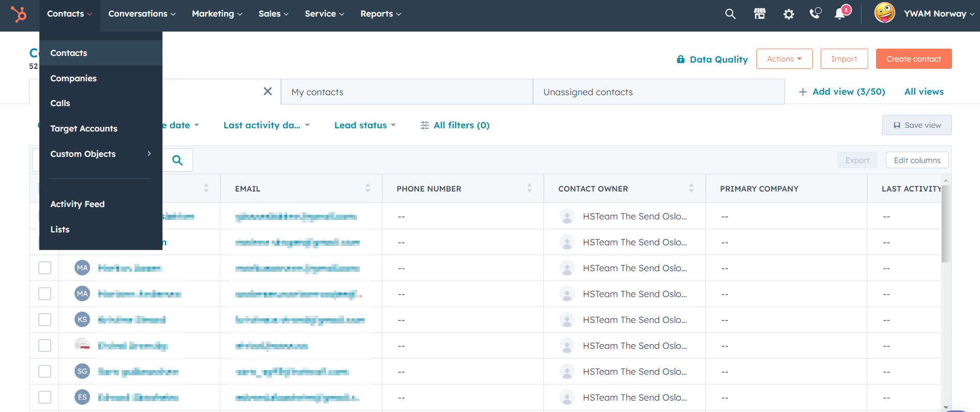Open the search magnifier in top bar

point(730,14)
